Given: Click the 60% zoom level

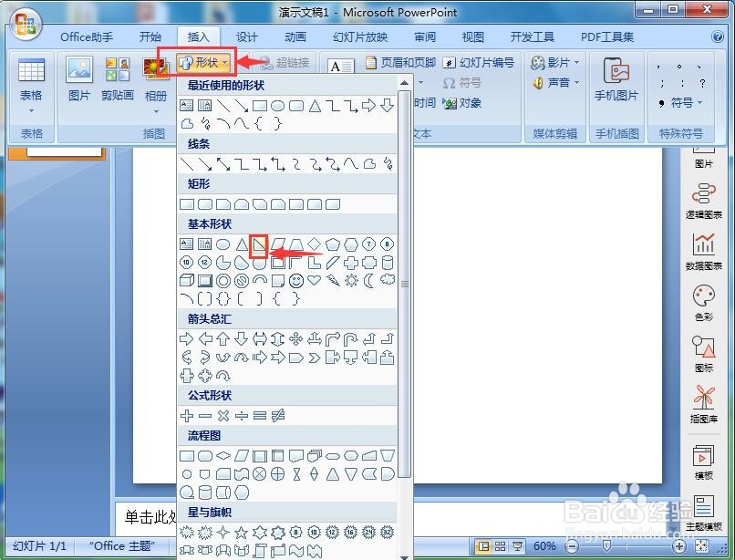Looking at the screenshot, I should [544, 546].
